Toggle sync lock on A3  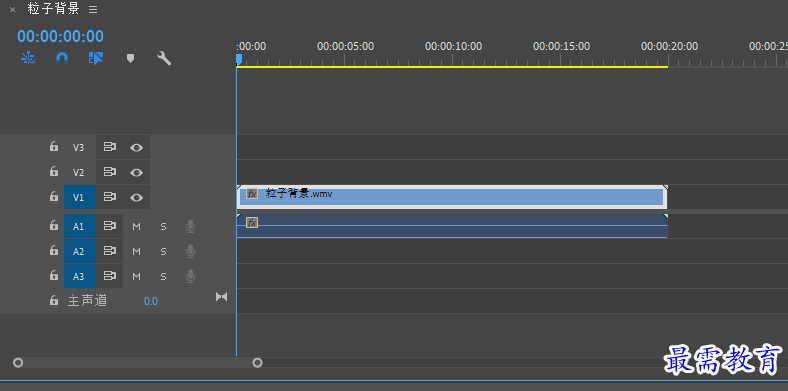coord(110,275)
